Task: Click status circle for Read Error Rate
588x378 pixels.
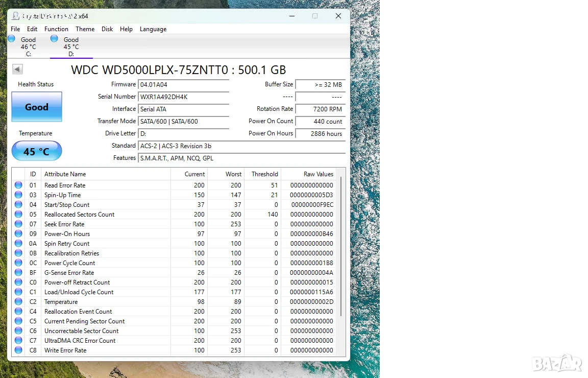Action: (18, 185)
